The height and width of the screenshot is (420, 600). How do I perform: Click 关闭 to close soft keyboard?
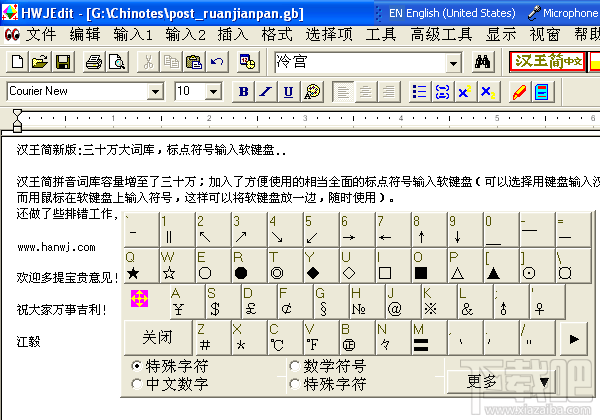pos(158,338)
